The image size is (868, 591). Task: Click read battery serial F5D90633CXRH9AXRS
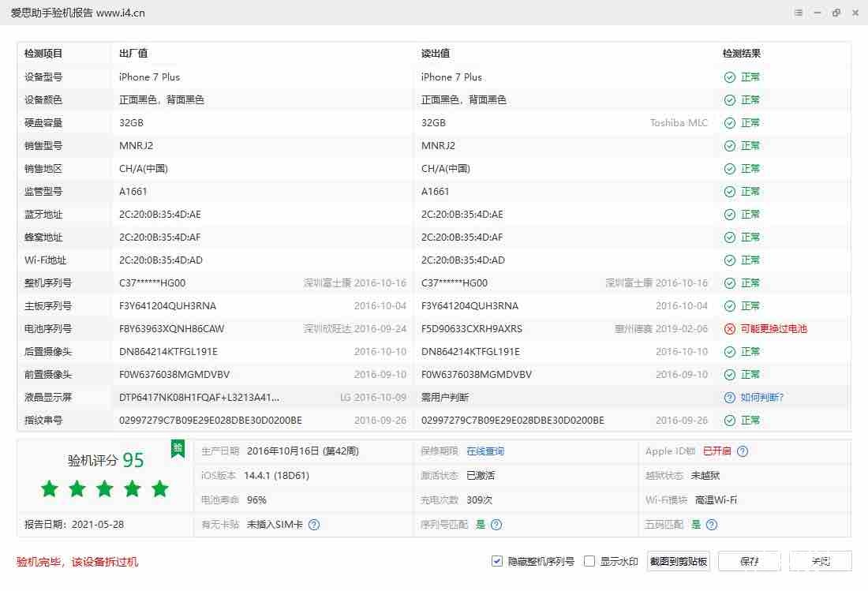tap(472, 329)
